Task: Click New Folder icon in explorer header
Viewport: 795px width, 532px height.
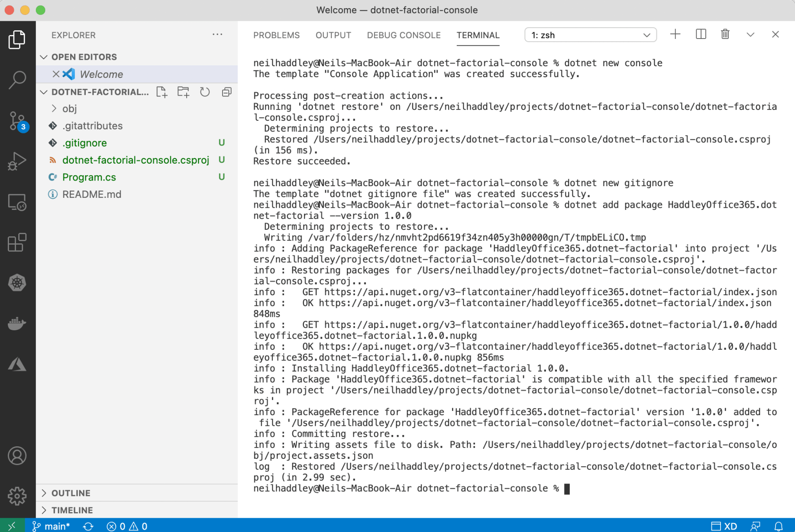Action: [x=183, y=92]
